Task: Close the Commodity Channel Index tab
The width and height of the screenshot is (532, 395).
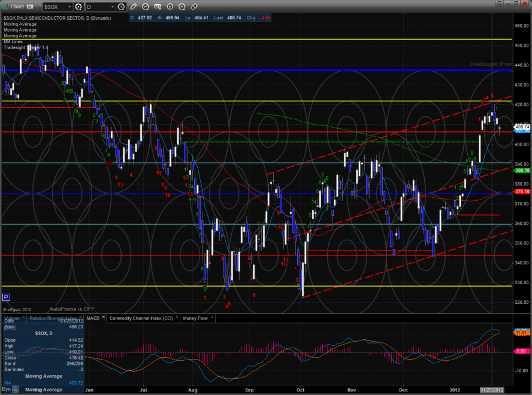Action: click(177, 317)
